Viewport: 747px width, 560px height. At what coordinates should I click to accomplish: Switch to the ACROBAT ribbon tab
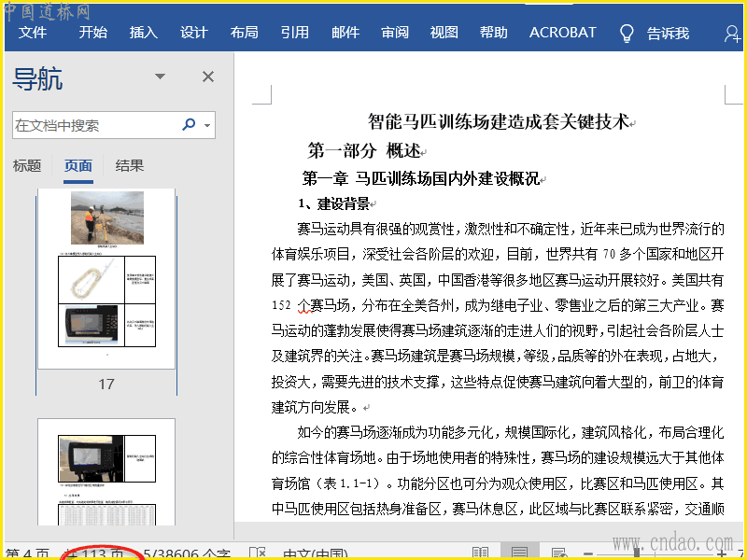pyautogui.click(x=563, y=33)
